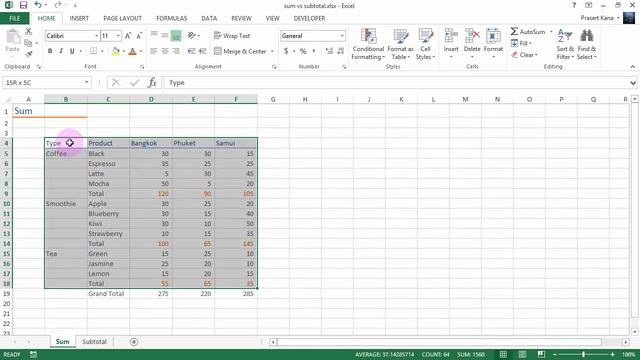Toggle Wrap Text
640x360 pixels.
[x=231, y=36]
